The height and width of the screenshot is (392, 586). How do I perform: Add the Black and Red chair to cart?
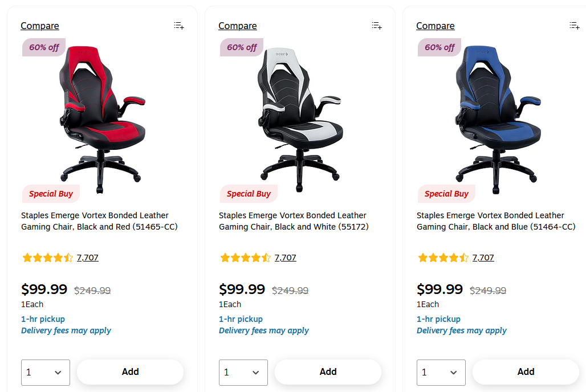pos(130,372)
